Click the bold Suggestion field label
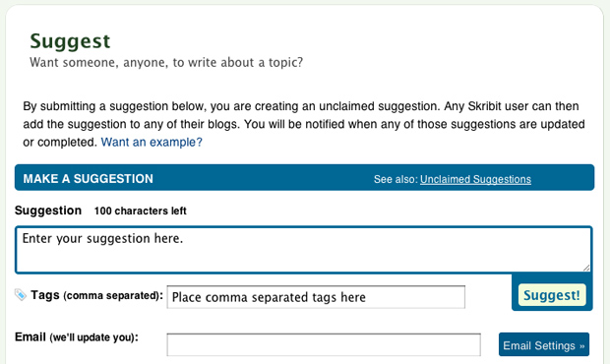The width and height of the screenshot is (610, 364). pos(48,211)
